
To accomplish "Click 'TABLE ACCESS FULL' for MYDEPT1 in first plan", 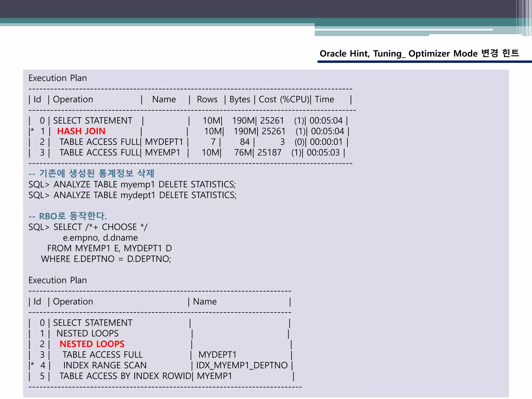I will (x=99, y=142).
